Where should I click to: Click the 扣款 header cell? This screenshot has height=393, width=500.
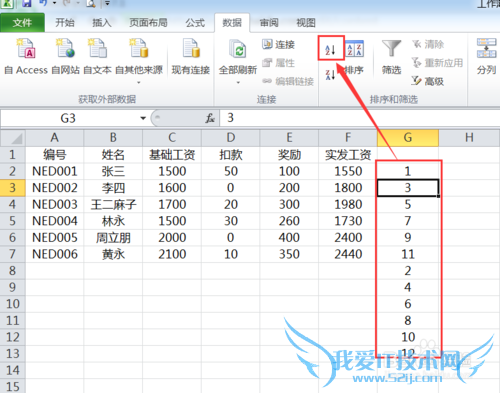pos(231,155)
